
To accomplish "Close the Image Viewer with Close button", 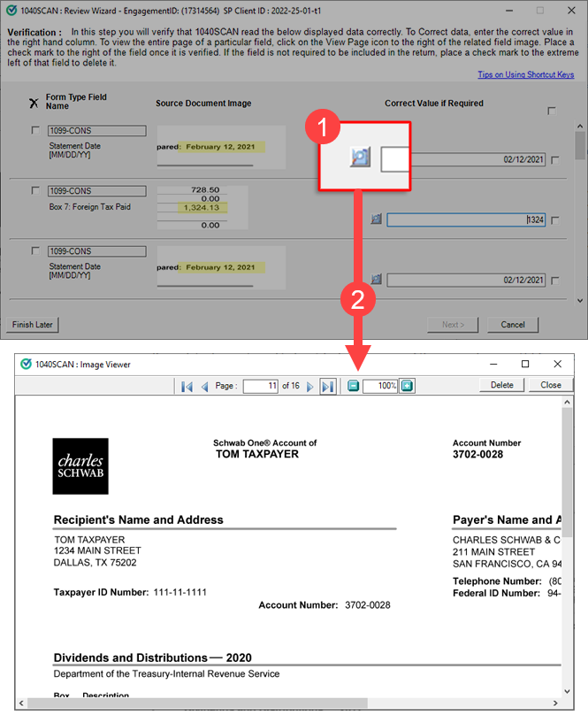I will pos(551,385).
